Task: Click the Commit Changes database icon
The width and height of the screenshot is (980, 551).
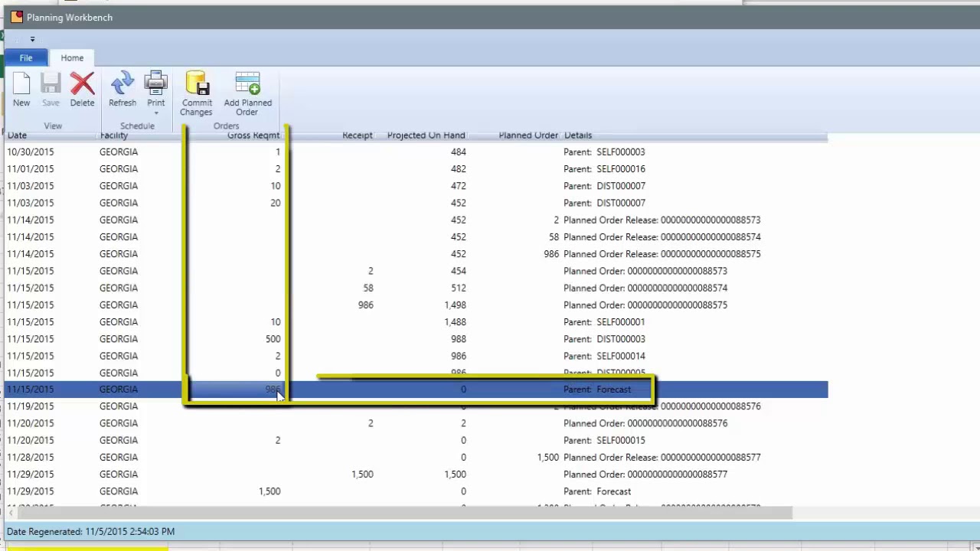Action: (196, 84)
